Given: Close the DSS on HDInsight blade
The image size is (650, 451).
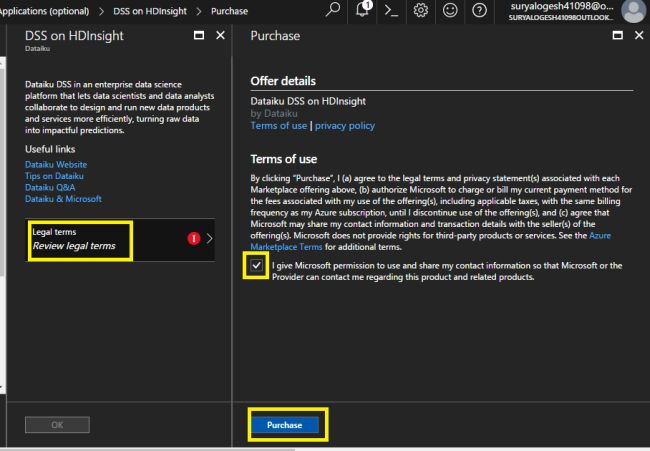Looking at the screenshot, I should pyautogui.click(x=221, y=36).
